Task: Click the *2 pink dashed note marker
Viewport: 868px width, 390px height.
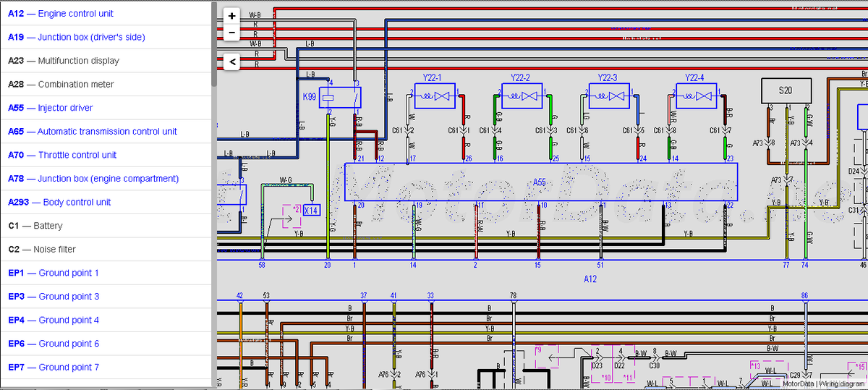Action: coord(292,215)
